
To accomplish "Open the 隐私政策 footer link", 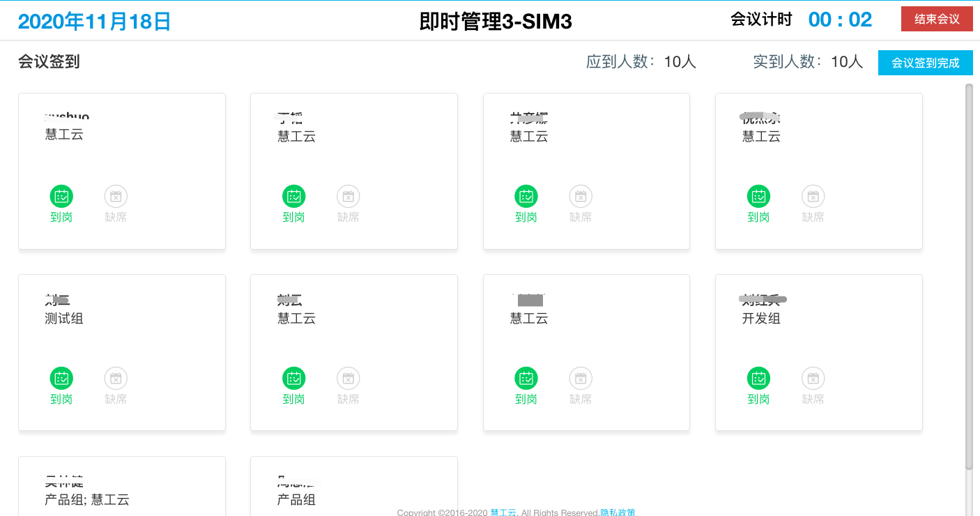I will pos(618,513).
